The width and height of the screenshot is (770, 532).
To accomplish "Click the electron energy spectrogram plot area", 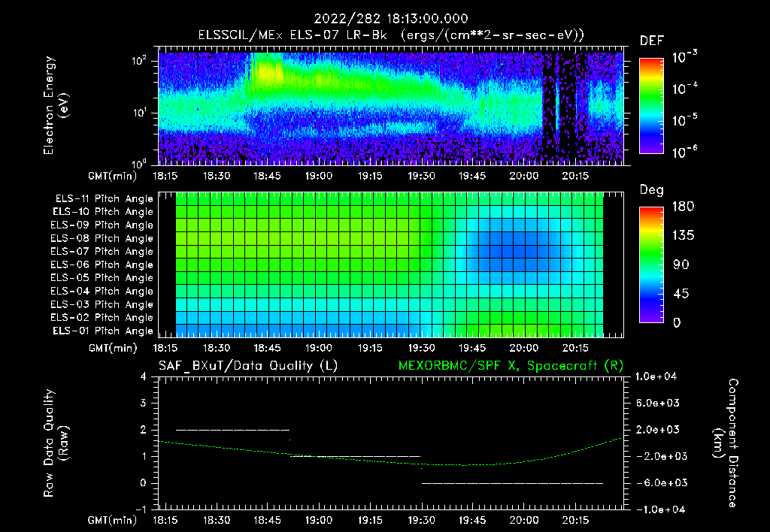I will [x=391, y=108].
